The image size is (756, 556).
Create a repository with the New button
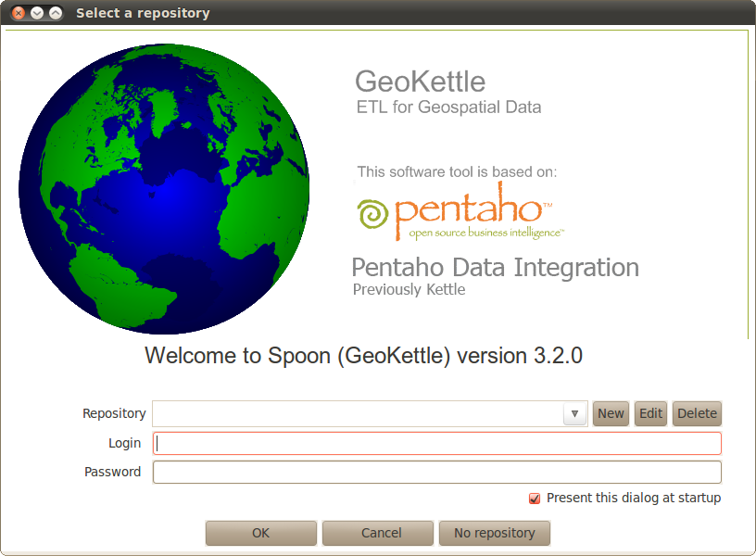pyautogui.click(x=611, y=413)
